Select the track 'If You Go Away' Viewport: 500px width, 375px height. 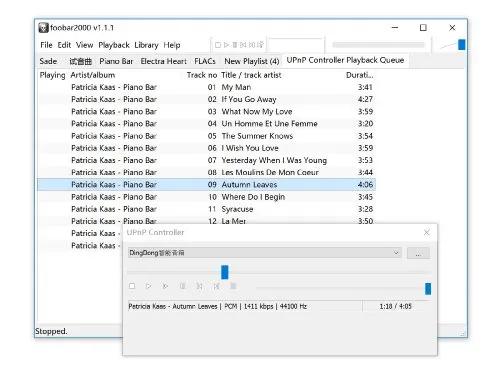[207, 99]
